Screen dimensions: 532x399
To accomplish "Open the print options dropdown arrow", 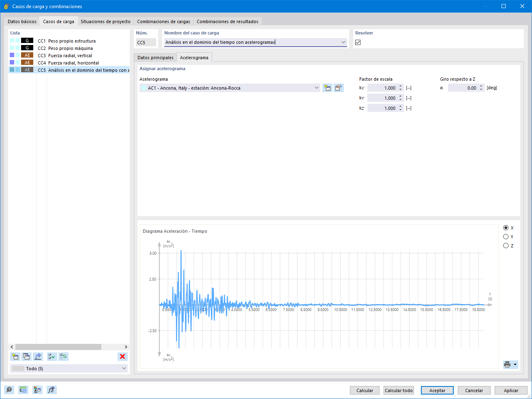I will tap(515, 365).
